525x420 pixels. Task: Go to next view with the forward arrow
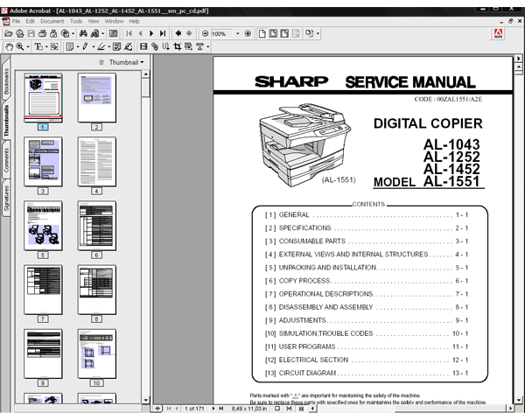189,33
